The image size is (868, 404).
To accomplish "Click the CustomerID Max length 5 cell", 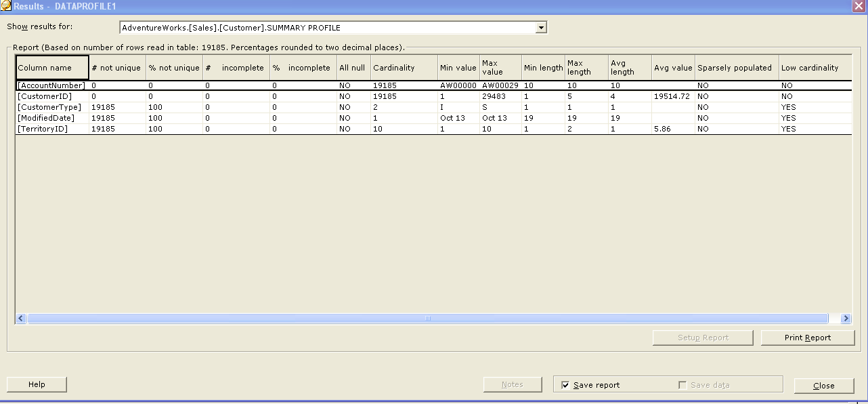I will [586, 96].
